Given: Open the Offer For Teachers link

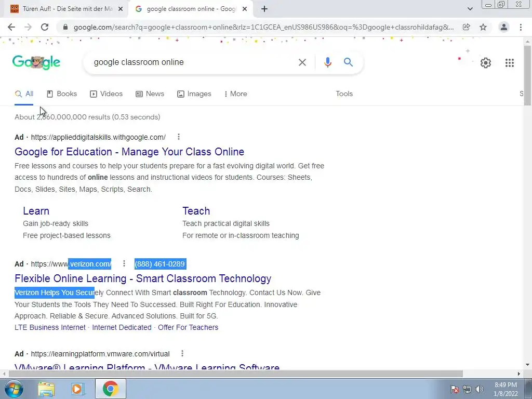Looking at the screenshot, I should pyautogui.click(x=188, y=327).
